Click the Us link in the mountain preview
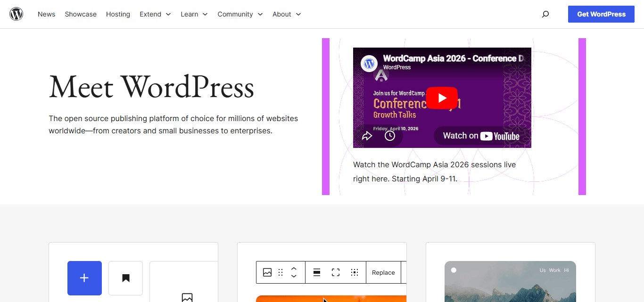 [543, 270]
